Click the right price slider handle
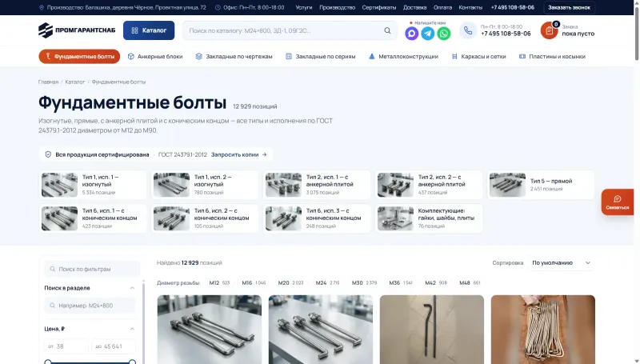The image size is (640, 364). 132,362
